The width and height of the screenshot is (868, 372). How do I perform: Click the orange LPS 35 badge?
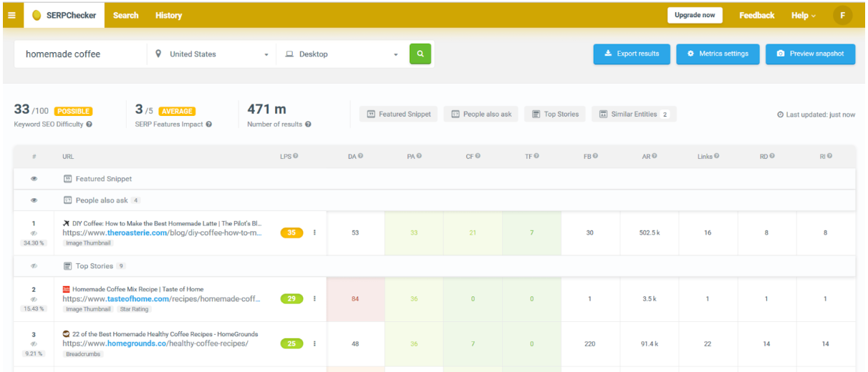click(291, 232)
